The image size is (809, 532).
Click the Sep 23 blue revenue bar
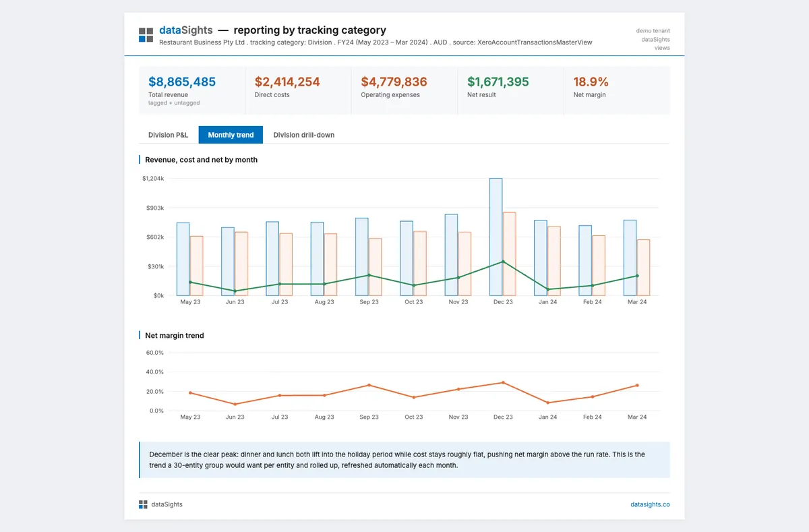pos(362,256)
